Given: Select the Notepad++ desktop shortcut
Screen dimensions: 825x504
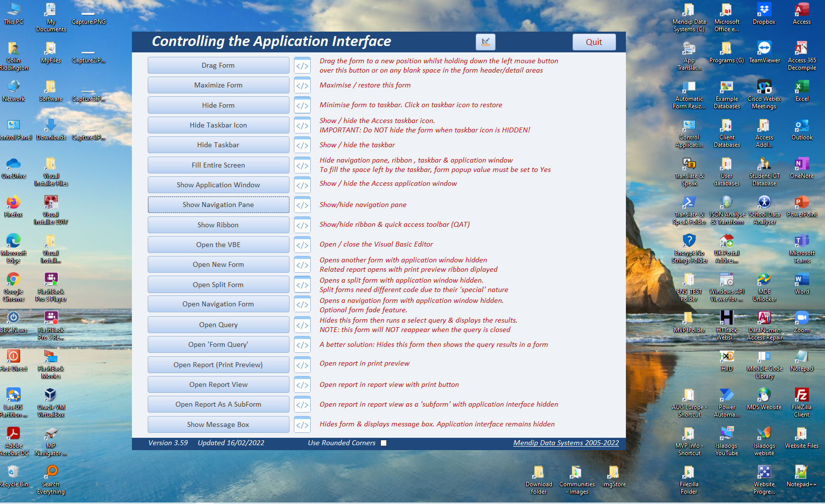Looking at the screenshot, I should 802,476.
